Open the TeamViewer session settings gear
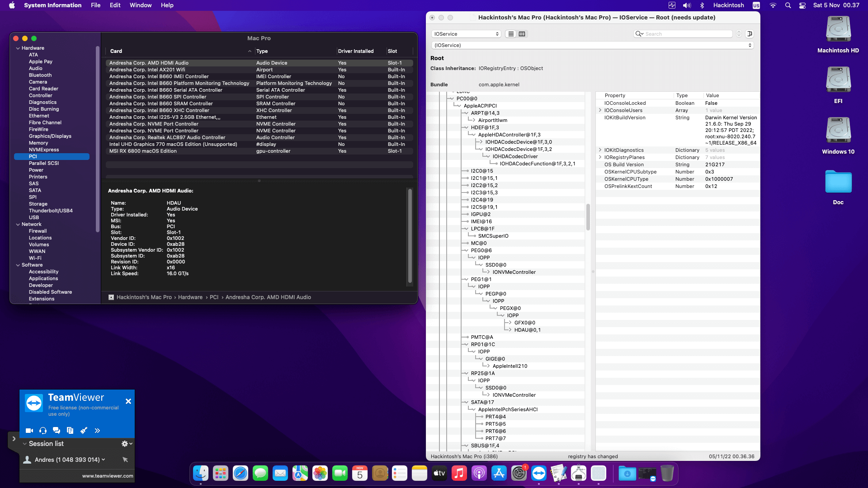Screen dimensions: 868x488 pos(125,444)
